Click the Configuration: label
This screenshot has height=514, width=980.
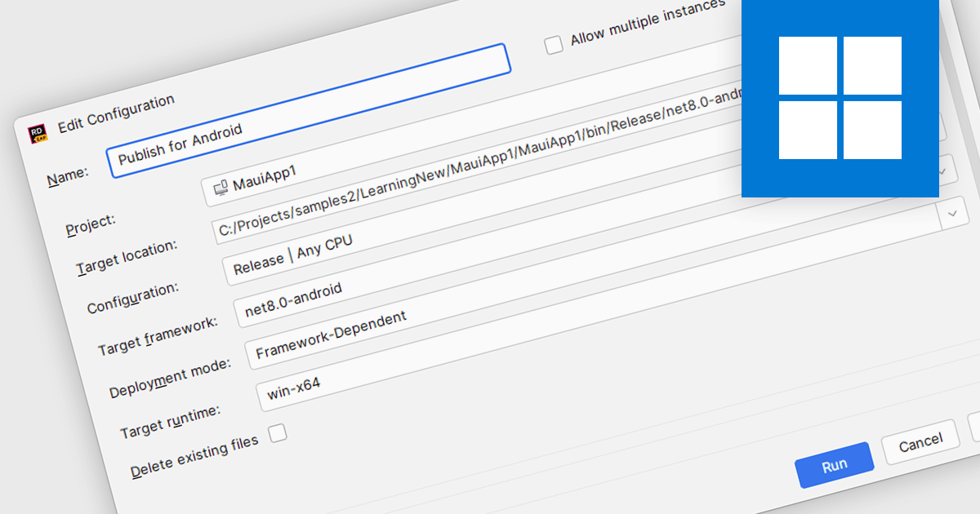click(x=132, y=298)
